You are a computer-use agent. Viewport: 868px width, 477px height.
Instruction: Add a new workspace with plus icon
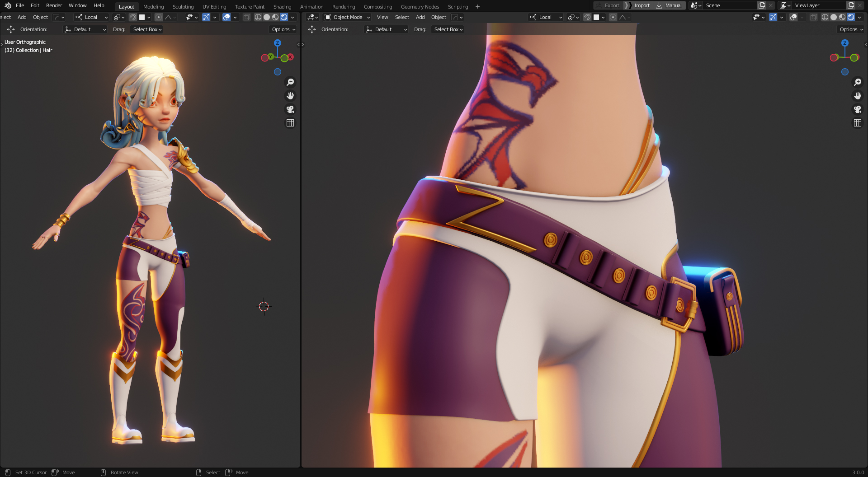point(477,7)
